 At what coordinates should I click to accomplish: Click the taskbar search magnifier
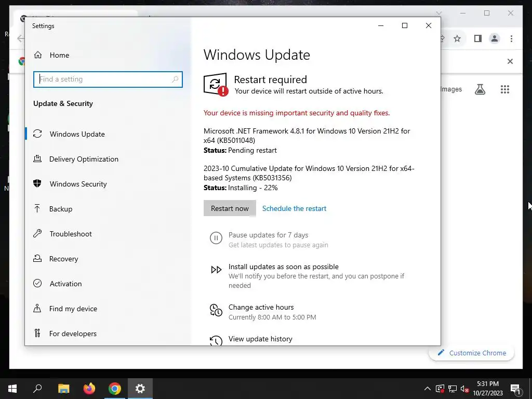[x=37, y=389]
